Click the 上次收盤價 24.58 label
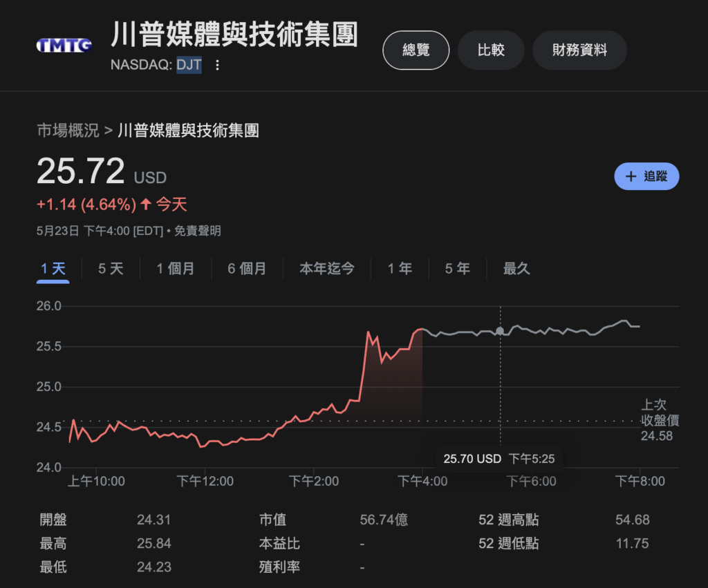 click(660, 420)
